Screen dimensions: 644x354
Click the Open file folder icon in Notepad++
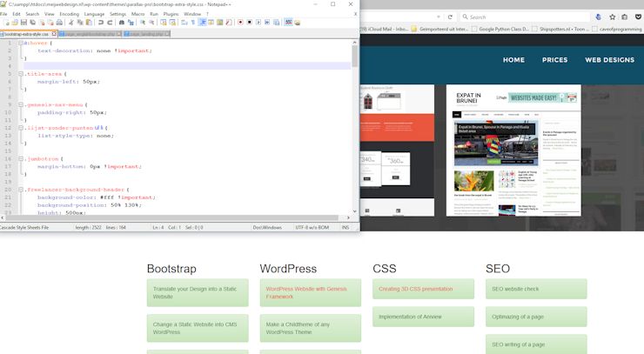15,23
